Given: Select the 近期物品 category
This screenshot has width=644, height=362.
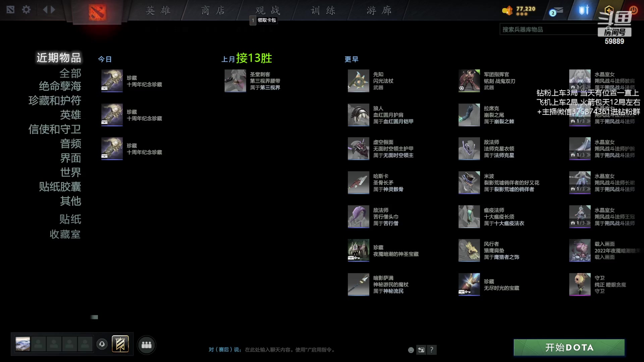Looking at the screenshot, I should pos(59,58).
